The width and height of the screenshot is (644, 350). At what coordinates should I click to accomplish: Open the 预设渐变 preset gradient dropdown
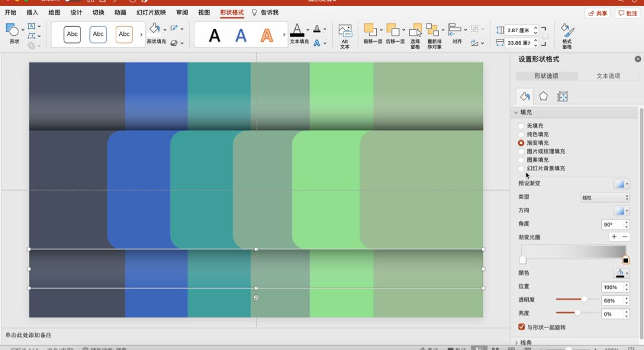621,184
